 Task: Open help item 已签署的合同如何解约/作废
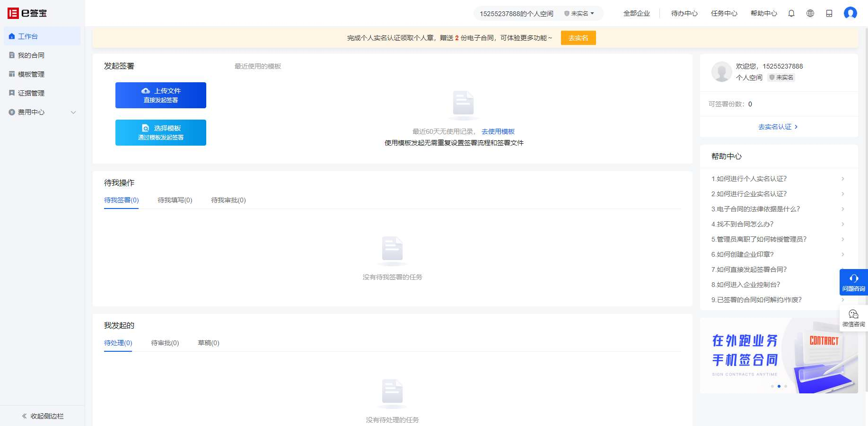[x=757, y=300]
